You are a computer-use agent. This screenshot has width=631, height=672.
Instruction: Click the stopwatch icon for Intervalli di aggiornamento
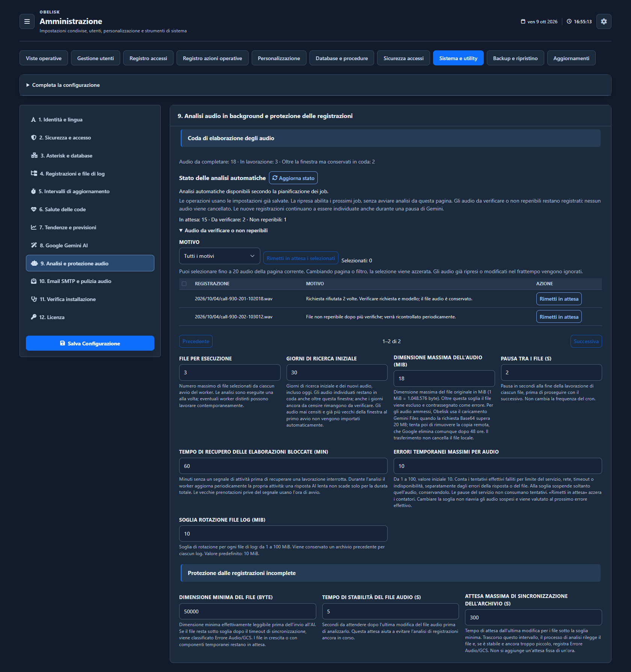[33, 191]
